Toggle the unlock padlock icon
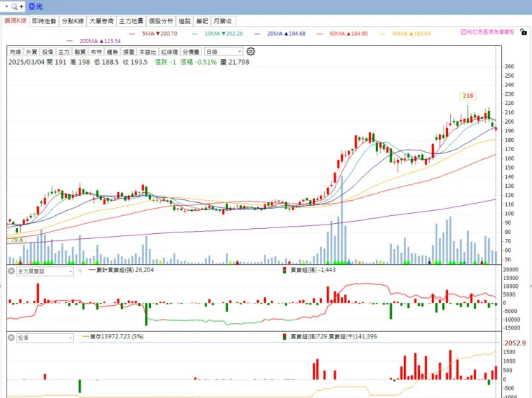532x398 pixels. coord(523,32)
